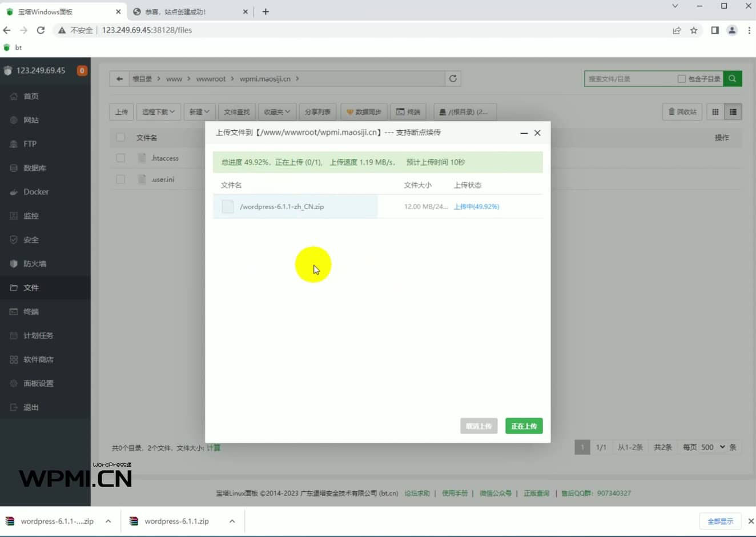Click the 上传中(49.92%) upload progress status
Image resolution: width=756 pixels, height=537 pixels.
pos(476,206)
